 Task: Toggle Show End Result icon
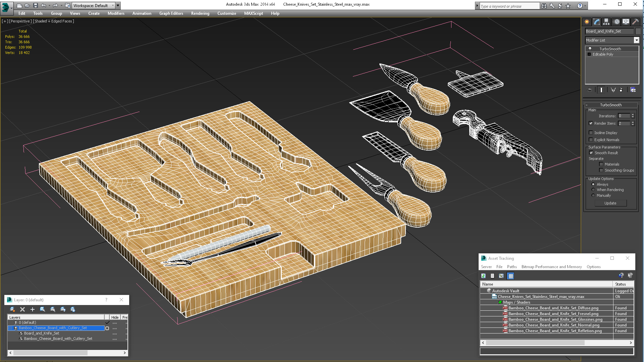[601, 90]
